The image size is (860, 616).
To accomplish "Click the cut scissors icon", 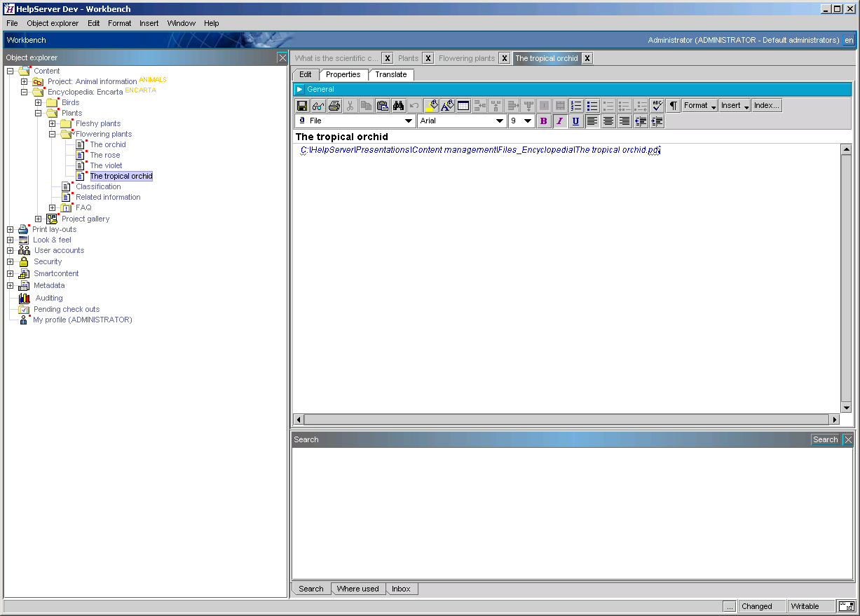I will tap(350, 106).
